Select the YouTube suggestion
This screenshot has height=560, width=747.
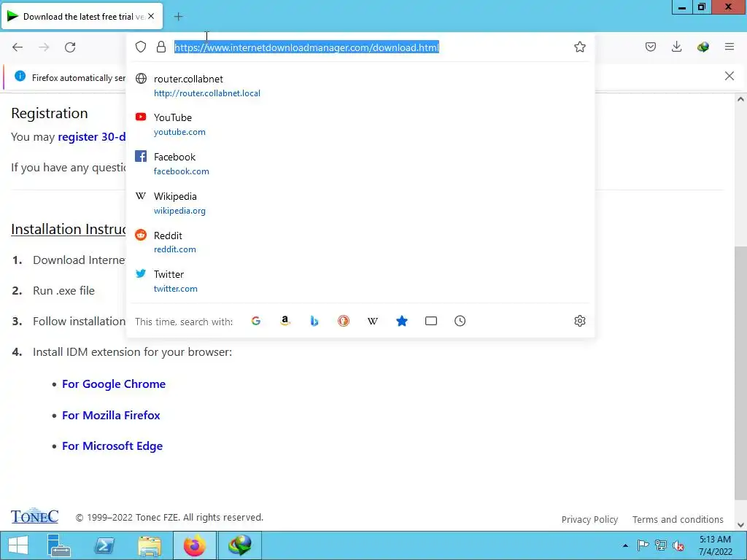click(360, 124)
